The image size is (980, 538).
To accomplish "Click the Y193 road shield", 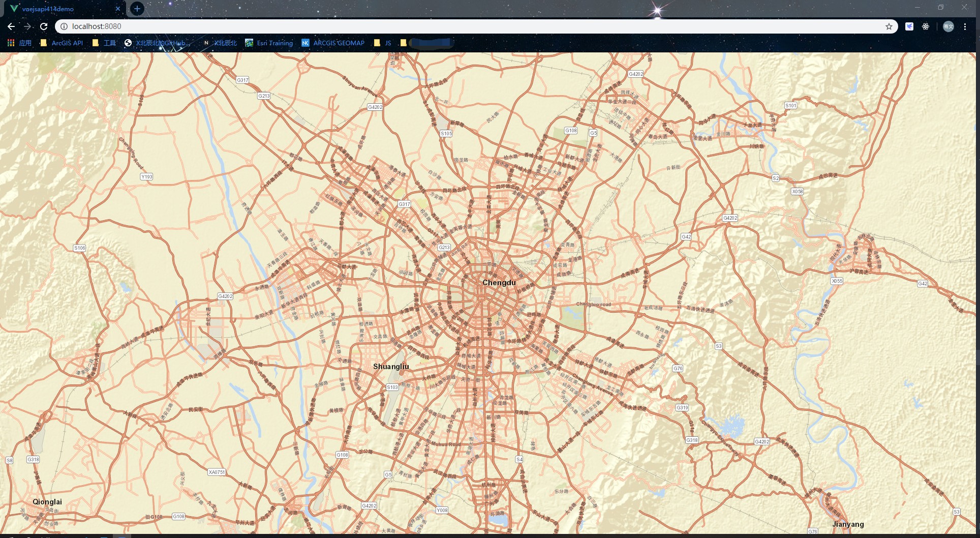I will pyautogui.click(x=146, y=177).
